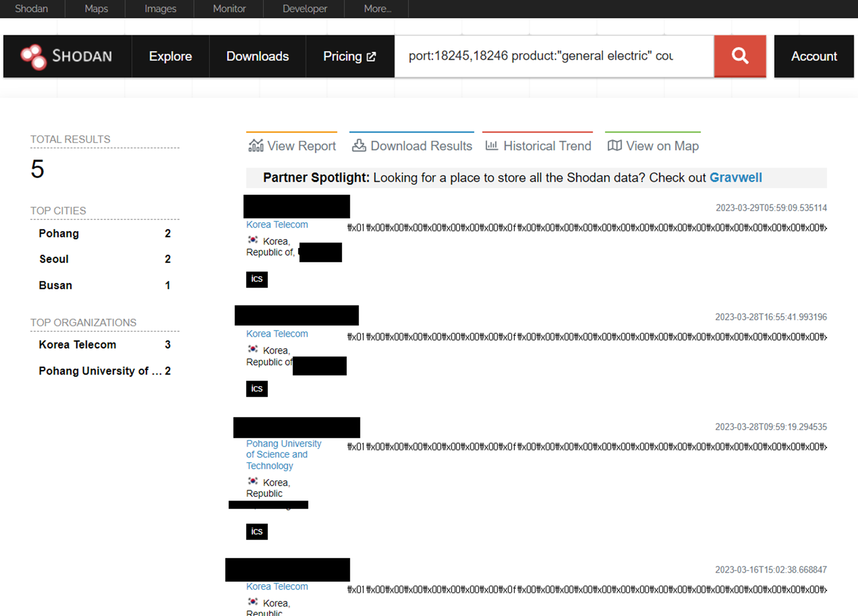Open Korea Telecom link in the 2023-03-16 result
The image size is (858, 616).
point(277,586)
